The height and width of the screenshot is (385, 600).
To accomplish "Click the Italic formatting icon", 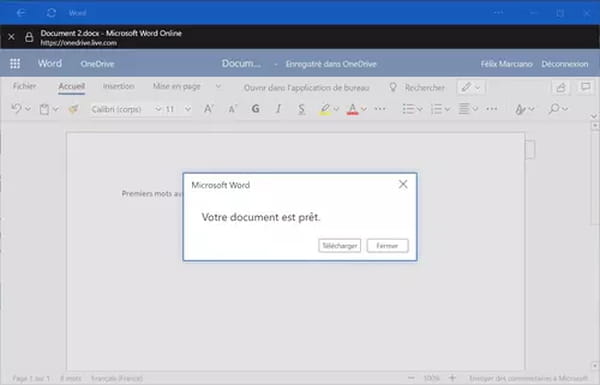I will (278, 109).
